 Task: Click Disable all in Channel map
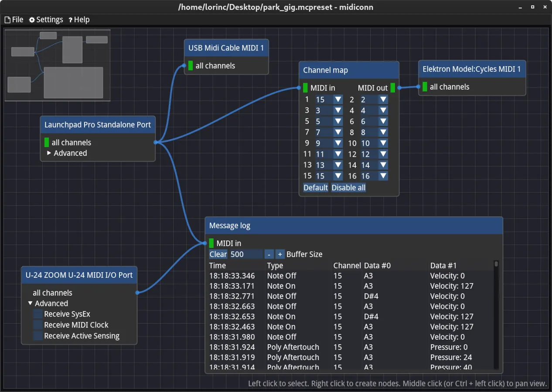(x=348, y=188)
